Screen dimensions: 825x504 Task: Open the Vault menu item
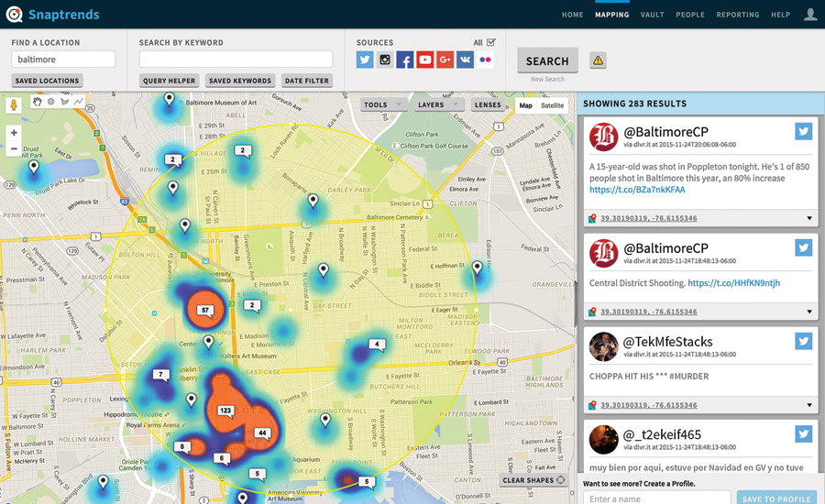click(x=653, y=15)
